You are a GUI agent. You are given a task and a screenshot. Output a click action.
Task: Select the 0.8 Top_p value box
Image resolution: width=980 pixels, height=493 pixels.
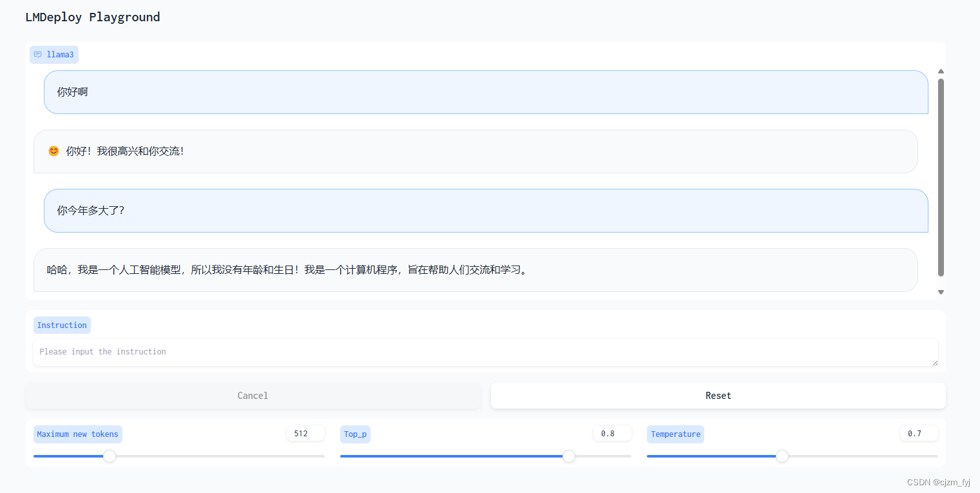point(612,432)
